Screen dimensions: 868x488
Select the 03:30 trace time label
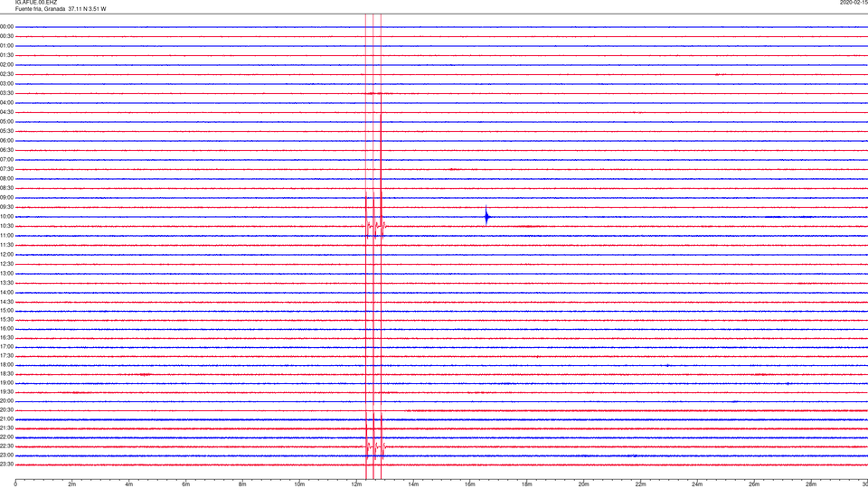tap(6, 93)
